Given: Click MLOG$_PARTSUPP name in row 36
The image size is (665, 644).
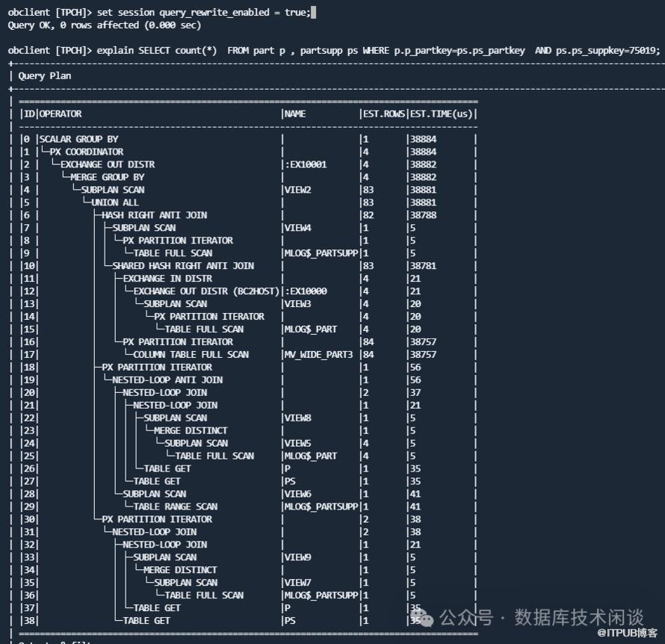Looking at the screenshot, I should coord(321,595).
